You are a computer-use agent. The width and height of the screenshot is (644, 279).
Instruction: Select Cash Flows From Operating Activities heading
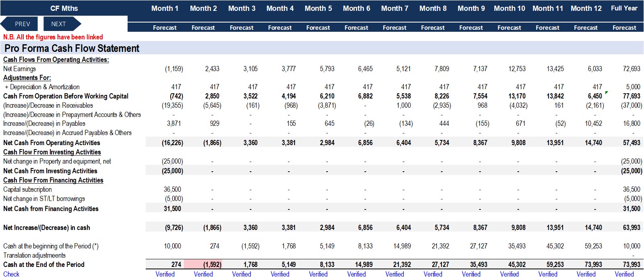click(56, 59)
